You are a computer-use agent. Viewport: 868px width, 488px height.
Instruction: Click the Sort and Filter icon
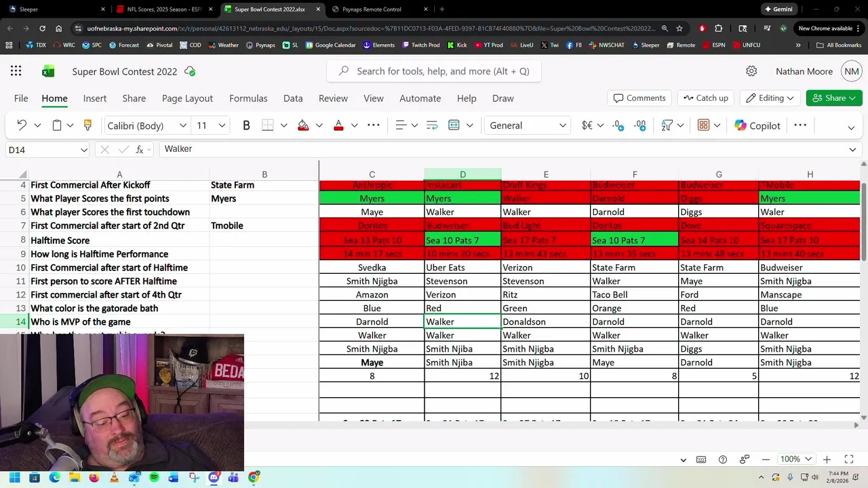[667, 125]
